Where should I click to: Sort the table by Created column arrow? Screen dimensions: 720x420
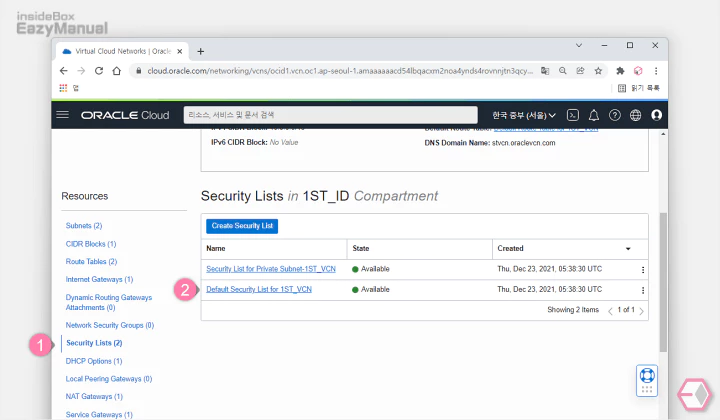(x=628, y=248)
